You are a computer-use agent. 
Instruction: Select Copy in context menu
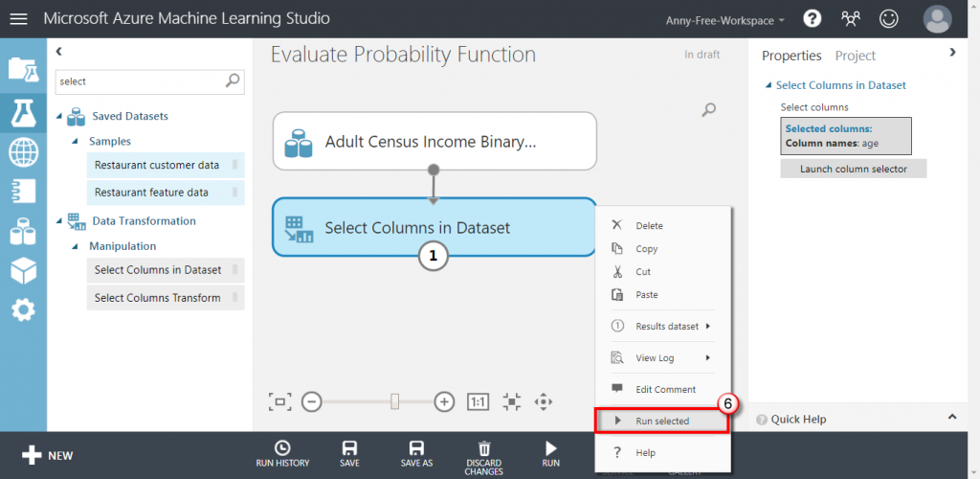(x=663, y=249)
